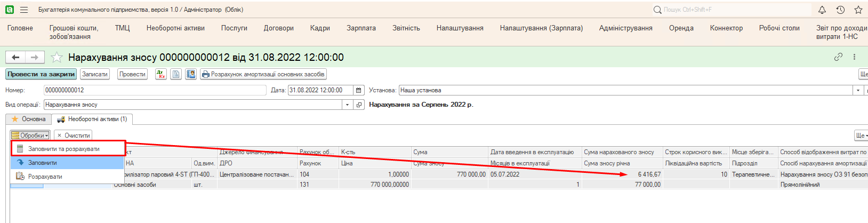The width and height of the screenshot is (868, 223).
Task: Open Звітність section
Action: [x=406, y=28]
